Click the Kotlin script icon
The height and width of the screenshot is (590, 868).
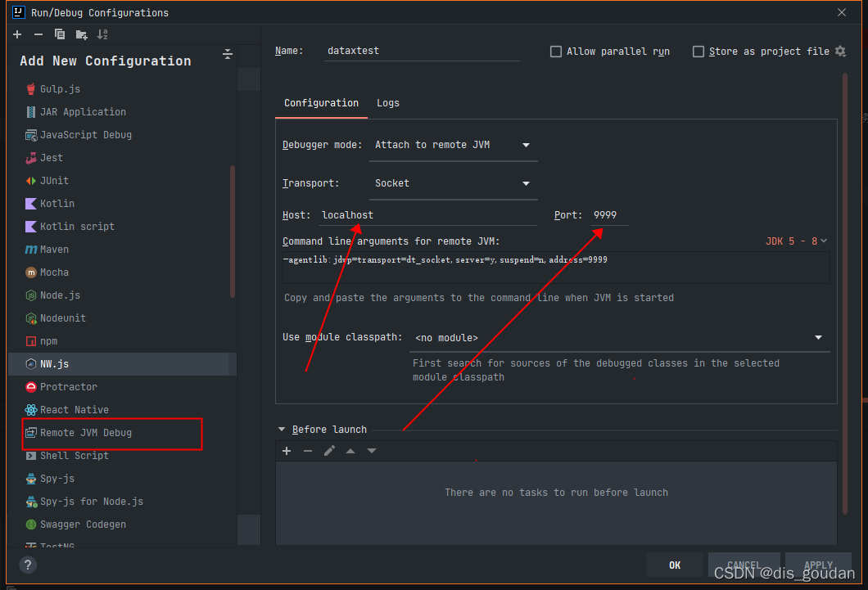tap(31, 227)
